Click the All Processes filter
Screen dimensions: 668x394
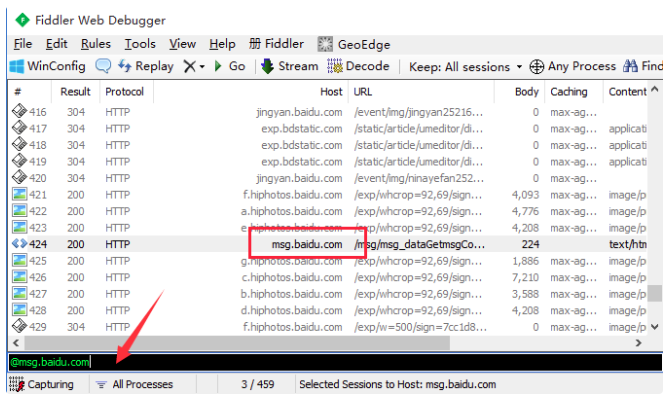coord(135,384)
